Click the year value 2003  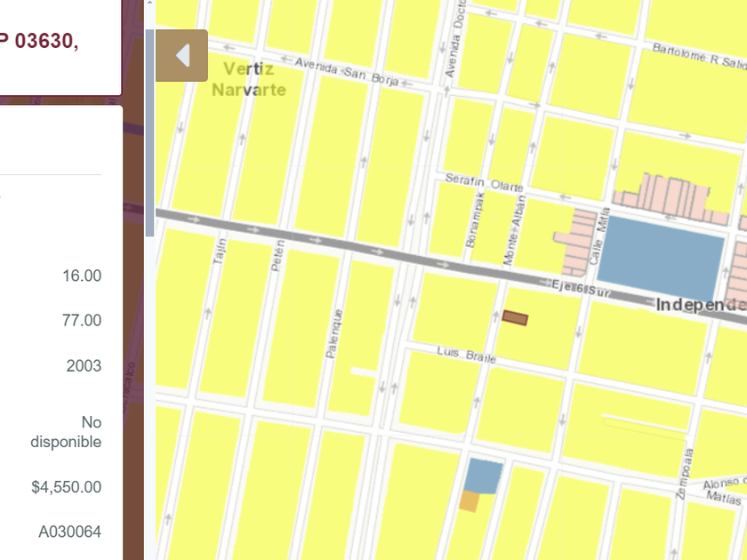[84, 365]
